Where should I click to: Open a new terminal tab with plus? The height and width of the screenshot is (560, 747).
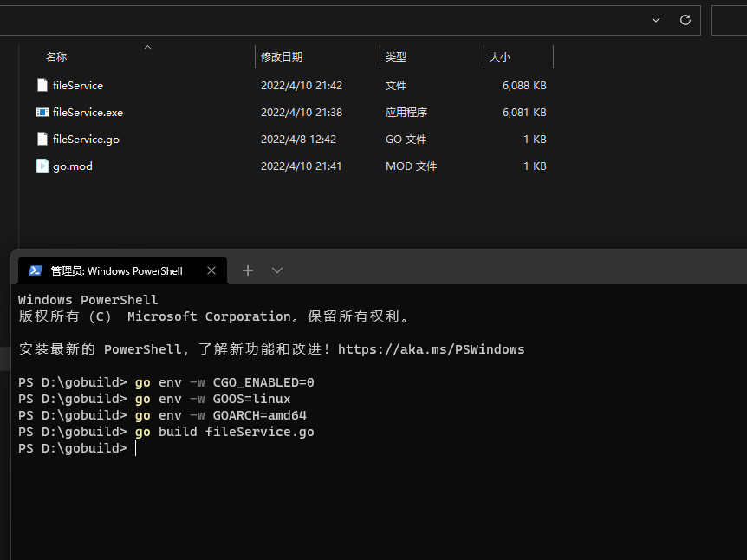[x=248, y=270]
